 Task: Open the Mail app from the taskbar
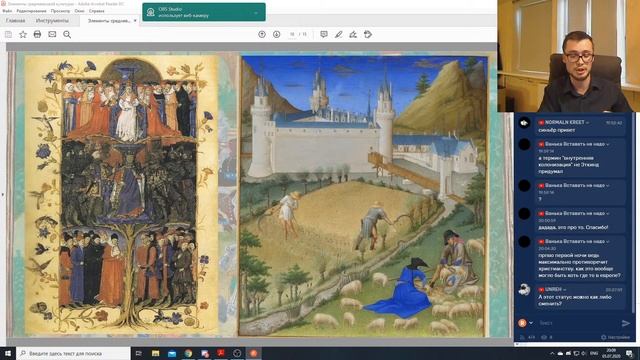[x=172, y=353]
